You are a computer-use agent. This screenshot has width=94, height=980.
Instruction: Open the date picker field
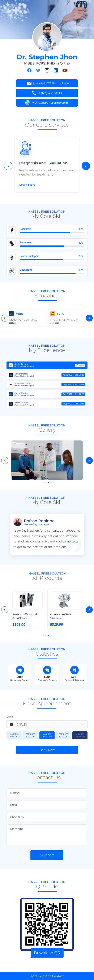pyautogui.click(x=47, y=724)
